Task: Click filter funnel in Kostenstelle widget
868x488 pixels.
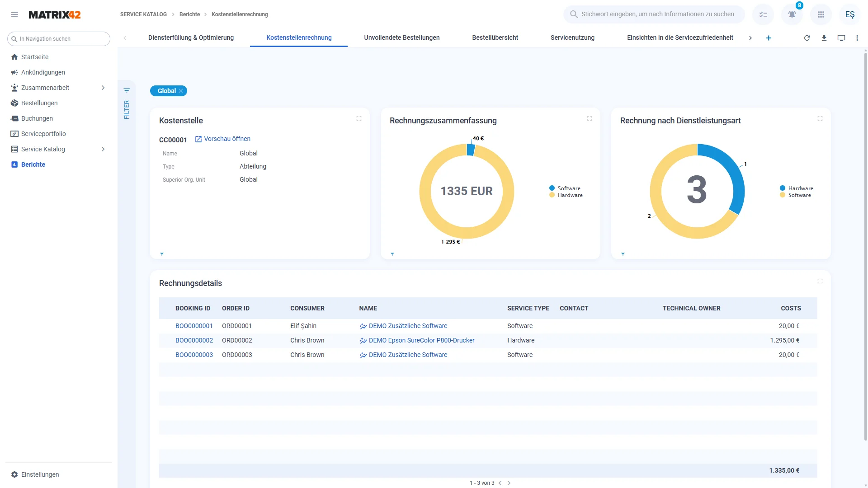Action: [162, 254]
